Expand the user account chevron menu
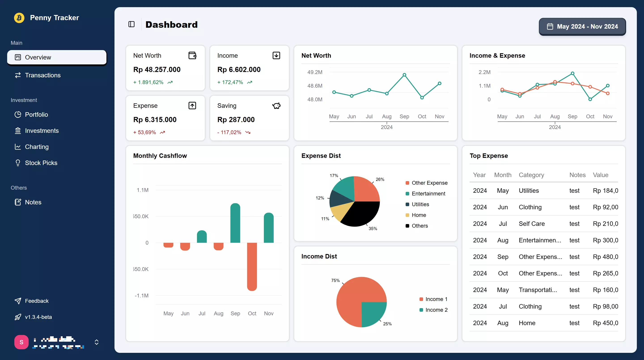Screen dimensions: 644x360 point(97,342)
